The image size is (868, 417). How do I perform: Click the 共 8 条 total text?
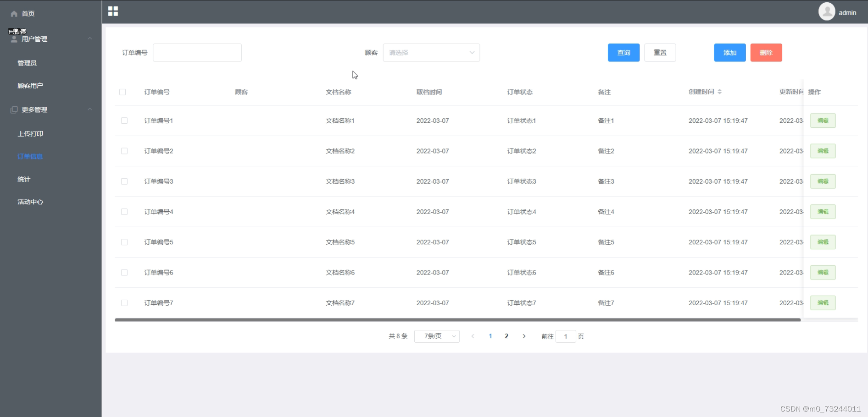pos(398,336)
